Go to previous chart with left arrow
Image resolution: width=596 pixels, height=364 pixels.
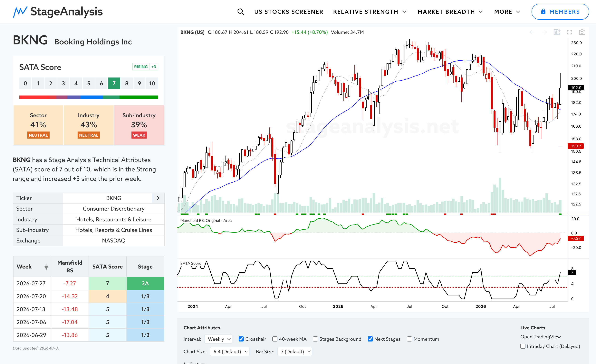532,32
